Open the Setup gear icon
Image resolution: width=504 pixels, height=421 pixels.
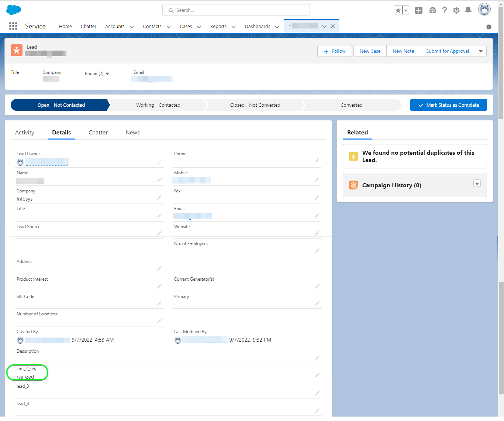pyautogui.click(x=456, y=10)
